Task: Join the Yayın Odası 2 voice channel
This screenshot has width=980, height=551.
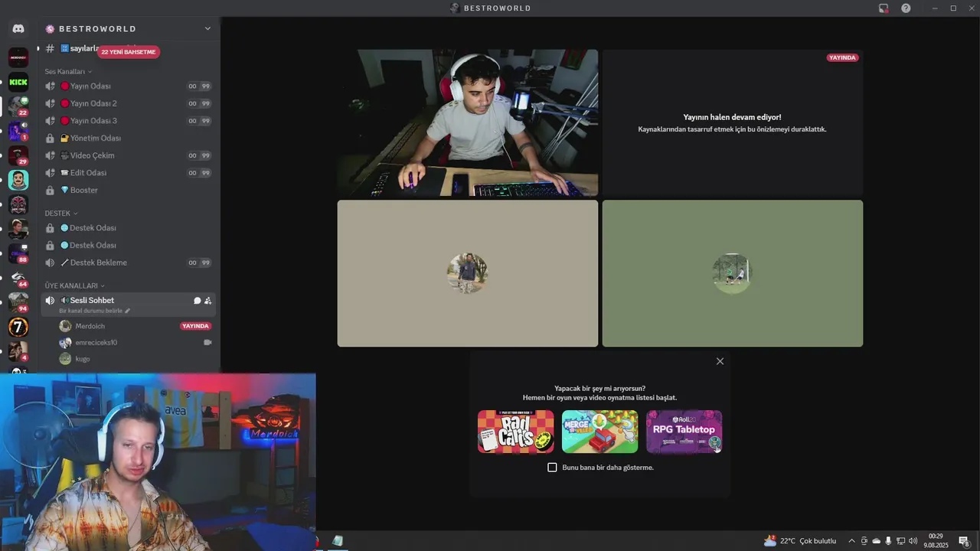Action: (128, 103)
